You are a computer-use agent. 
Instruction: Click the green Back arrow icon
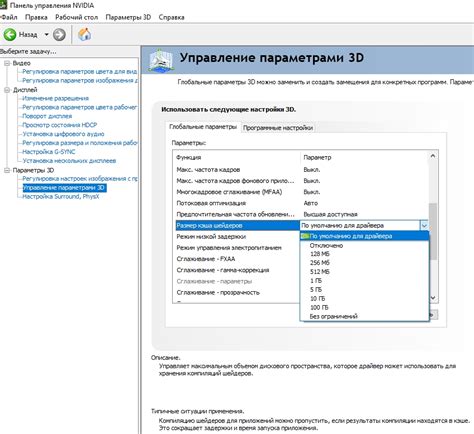tap(10, 35)
